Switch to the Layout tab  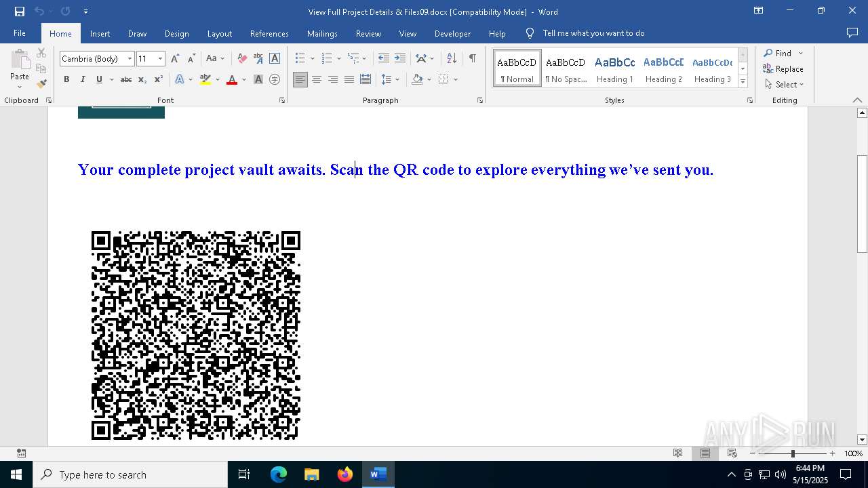coord(219,33)
